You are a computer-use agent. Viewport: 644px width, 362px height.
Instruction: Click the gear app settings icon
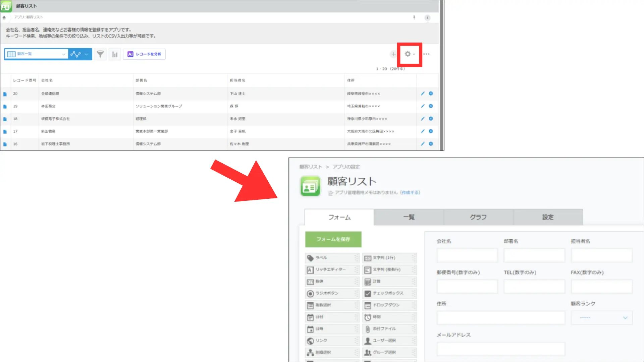pos(408,54)
